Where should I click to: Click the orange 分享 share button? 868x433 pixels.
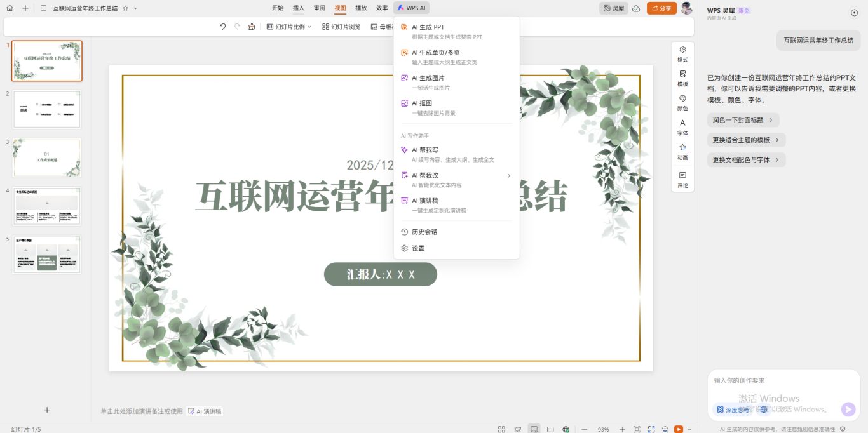(661, 8)
